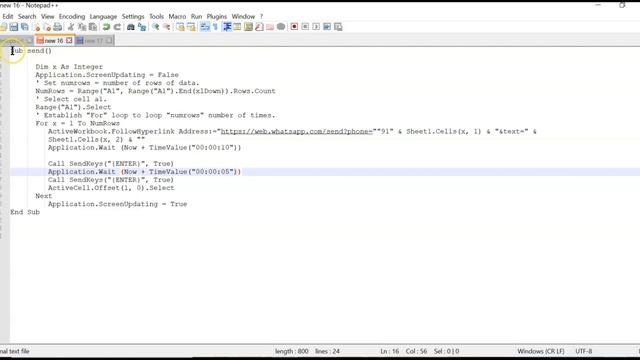640x360 pixels.
Task: Click the Stop Recording macro icon
Action: coord(305,27)
